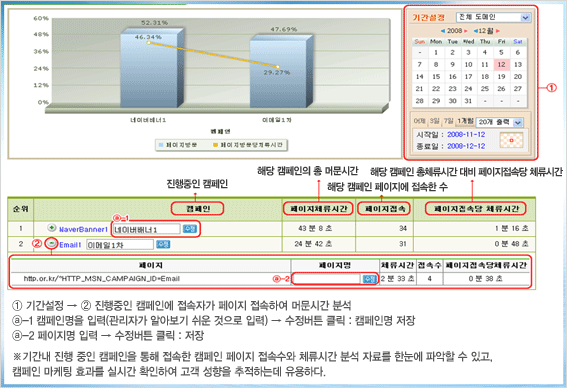Open the 전체 도메인 dropdown

(493, 17)
